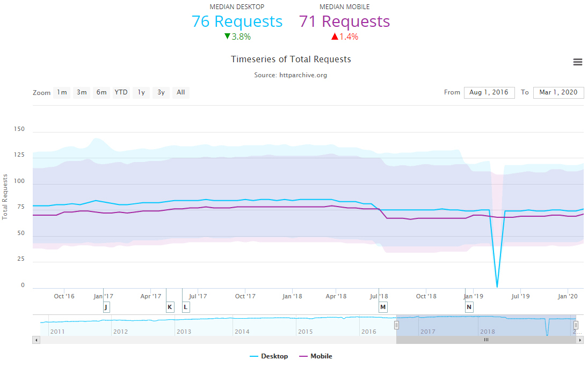Choose the 6m zoom option
Image resolution: width=588 pixels, height=367 pixels.
click(101, 92)
